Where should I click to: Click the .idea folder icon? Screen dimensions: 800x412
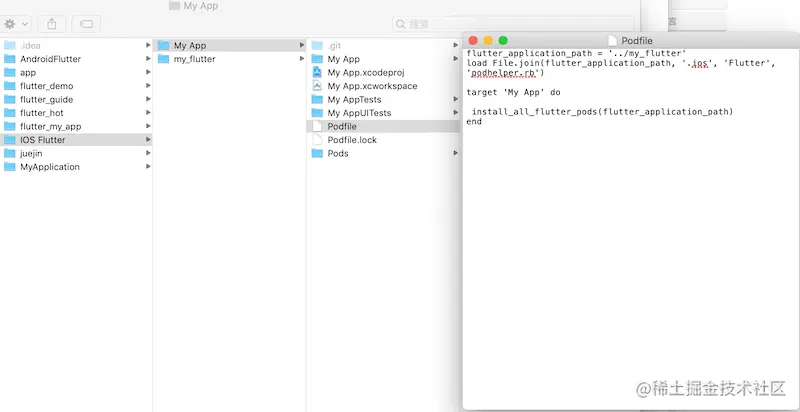pos(10,45)
